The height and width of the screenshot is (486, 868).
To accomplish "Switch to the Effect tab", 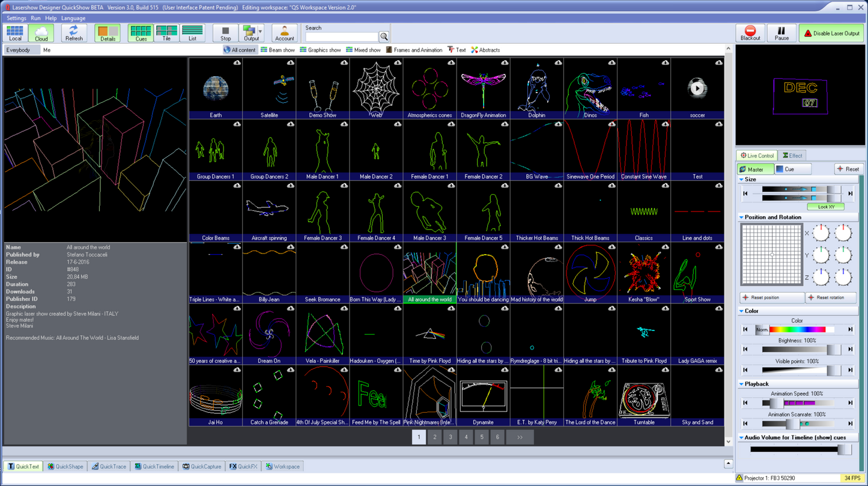I will tap(793, 156).
